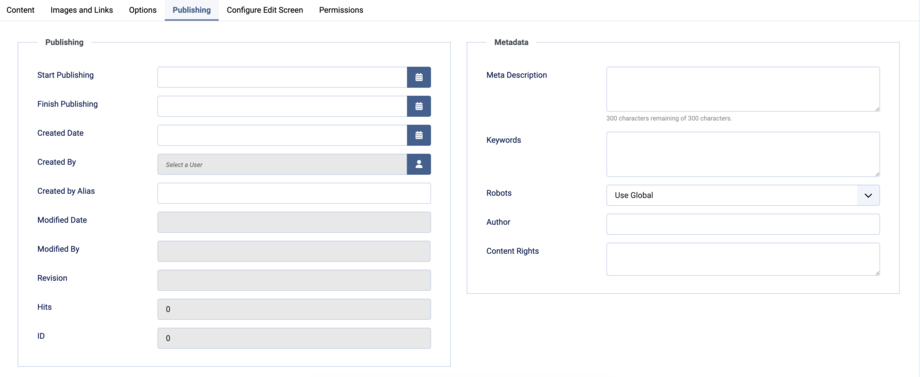The width and height of the screenshot is (920, 377).
Task: Go to the Permissions tab
Action: click(x=341, y=10)
